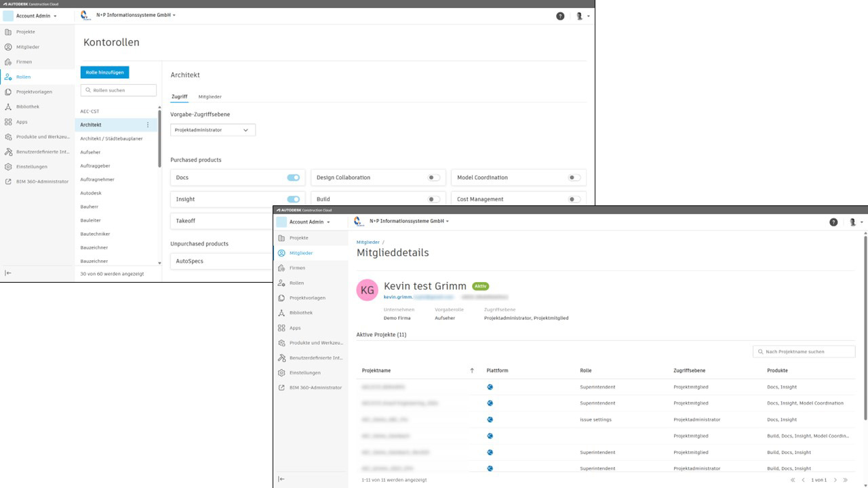
Task: Collapse sidebar in Mitglieddetails window
Action: 281,479
